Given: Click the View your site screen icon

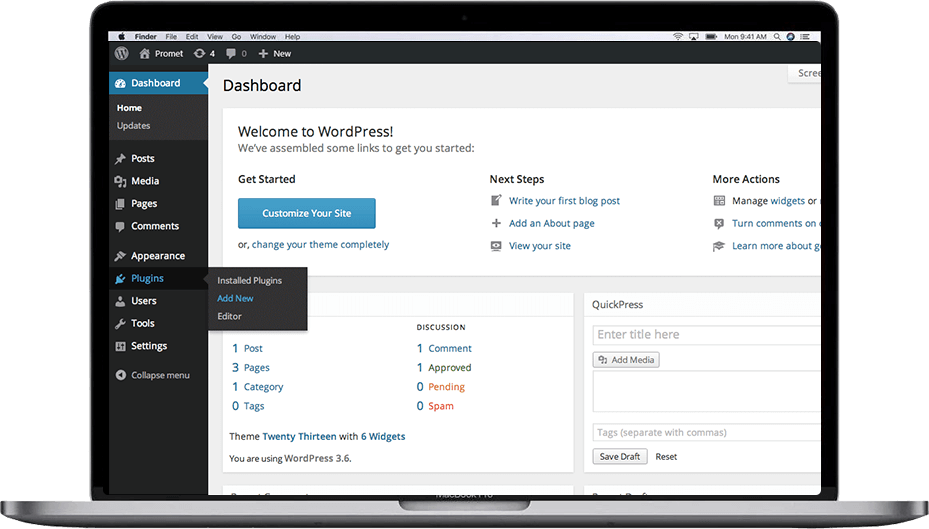Looking at the screenshot, I should pyautogui.click(x=496, y=246).
